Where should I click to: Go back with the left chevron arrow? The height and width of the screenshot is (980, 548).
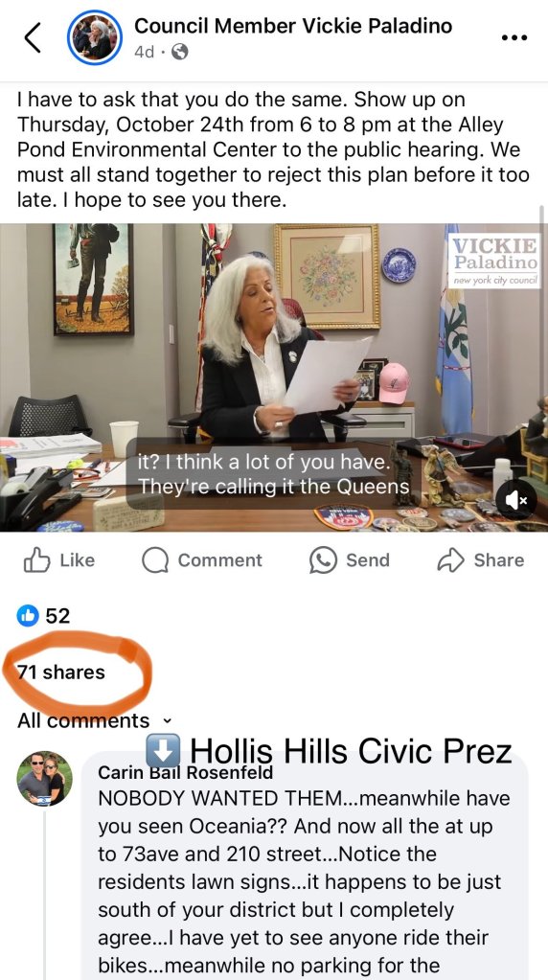34,38
